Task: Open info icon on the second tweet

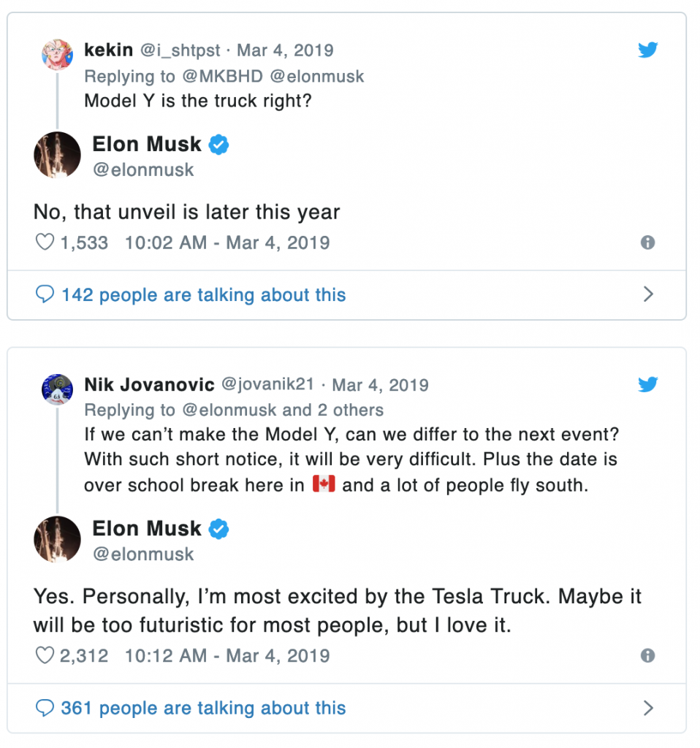Action: pyautogui.click(x=647, y=656)
